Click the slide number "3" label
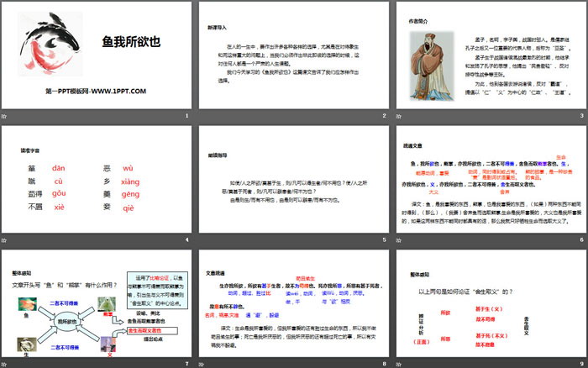Screen dimensions: 588x368 pyautogui.click(x=582, y=116)
